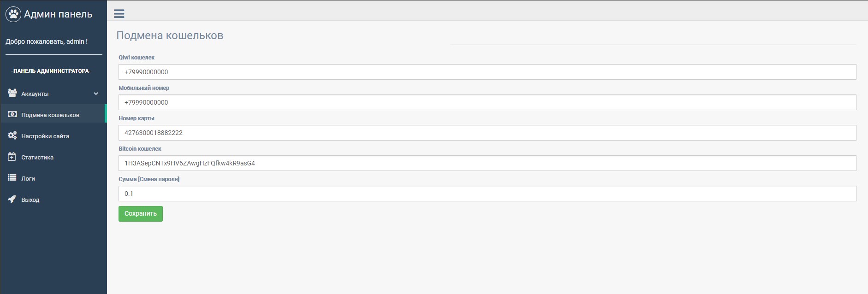Screen dimensions: 868x294
Task: Focus the Bitcoin кошелек input field
Action: (487, 163)
